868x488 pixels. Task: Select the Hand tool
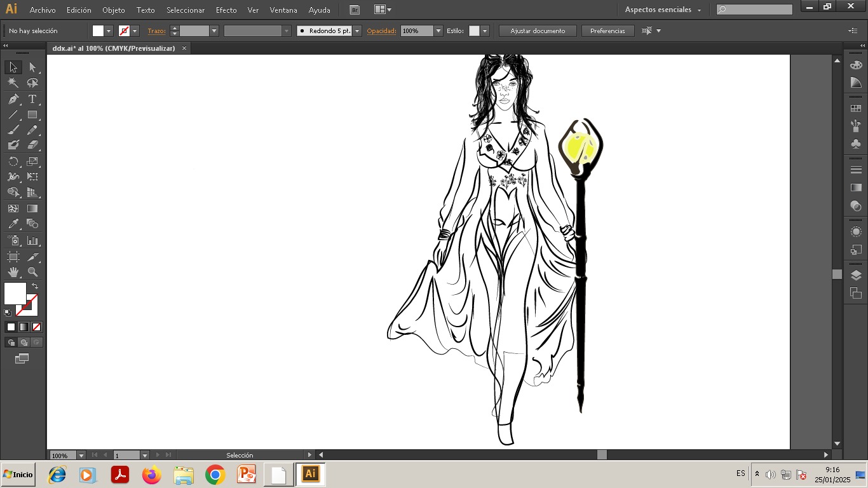13,272
